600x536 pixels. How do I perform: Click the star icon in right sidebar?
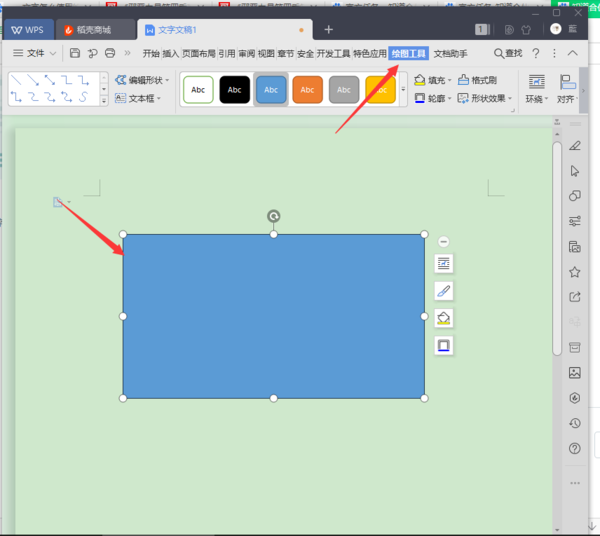point(574,272)
